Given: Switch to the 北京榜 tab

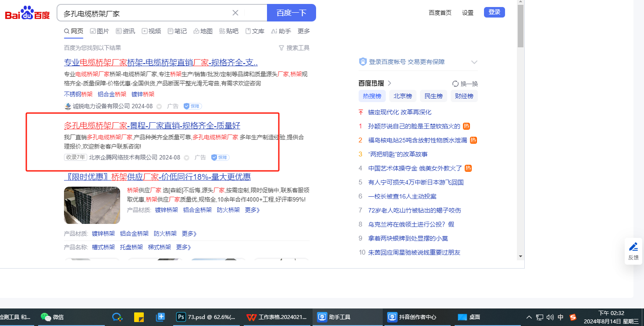Looking at the screenshot, I should [402, 96].
